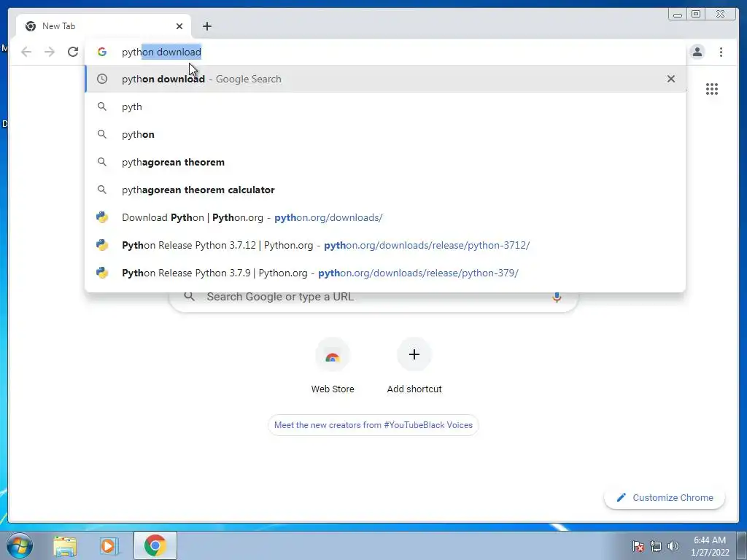This screenshot has width=747, height=560.
Task: Open the Action Center flag icon
Action: [x=638, y=546]
